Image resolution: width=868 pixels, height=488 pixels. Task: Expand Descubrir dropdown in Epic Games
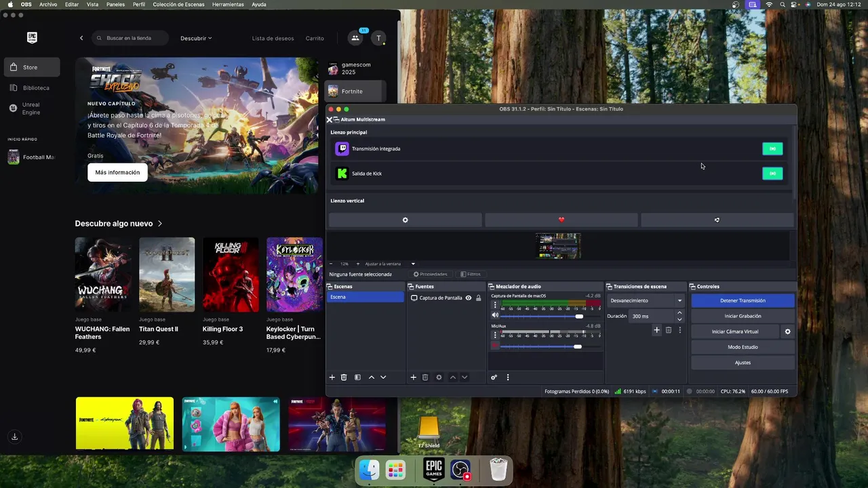point(196,38)
